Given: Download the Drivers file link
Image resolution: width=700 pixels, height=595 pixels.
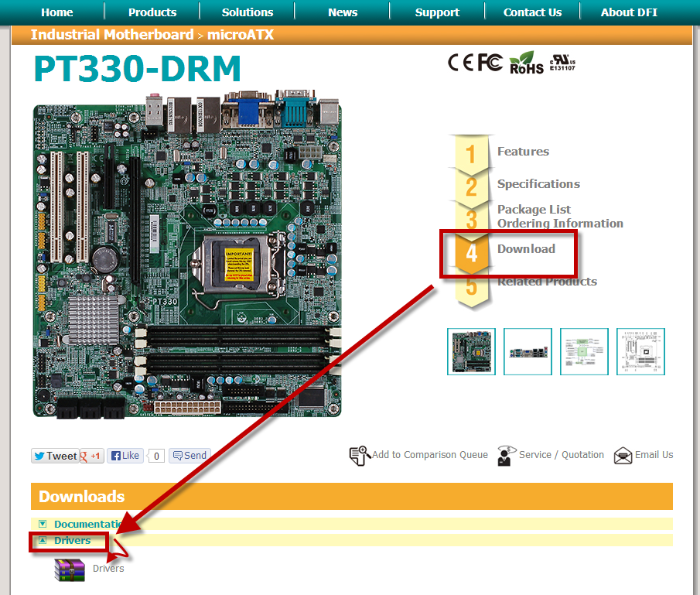Looking at the screenshot, I should point(108,568).
